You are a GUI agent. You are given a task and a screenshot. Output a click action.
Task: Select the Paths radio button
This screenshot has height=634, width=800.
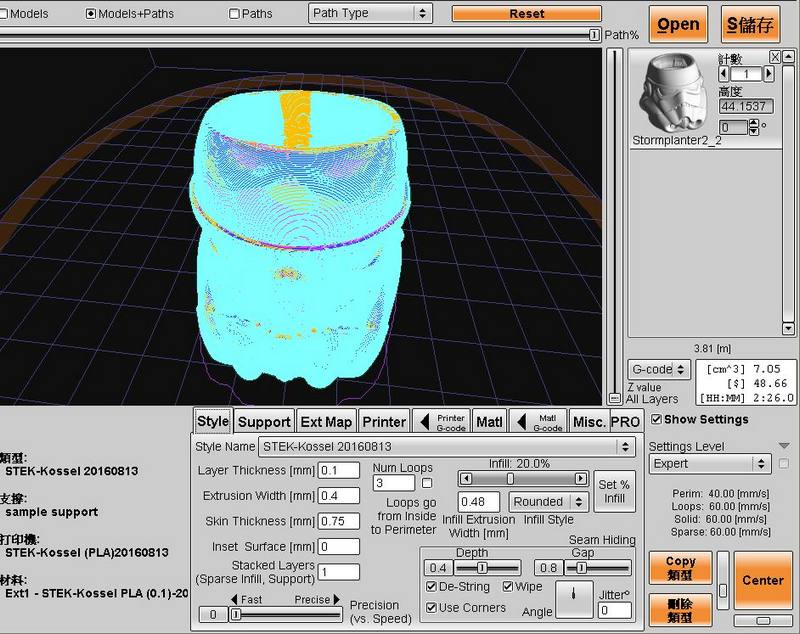tap(234, 14)
